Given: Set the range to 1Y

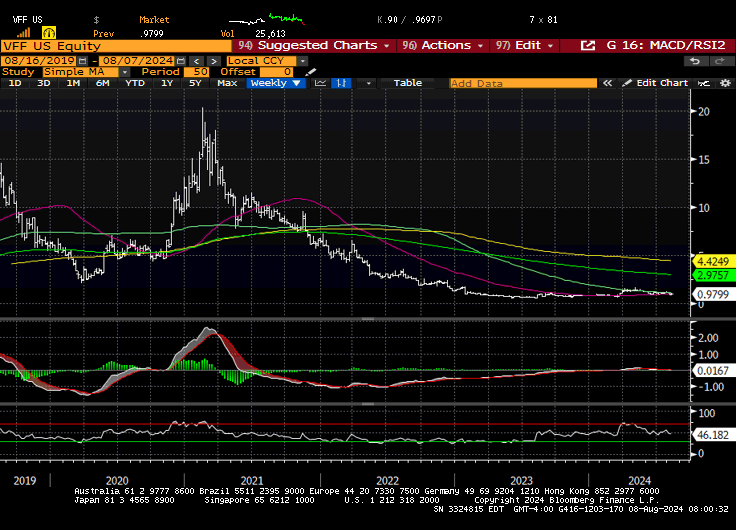Looking at the screenshot, I should (x=167, y=83).
